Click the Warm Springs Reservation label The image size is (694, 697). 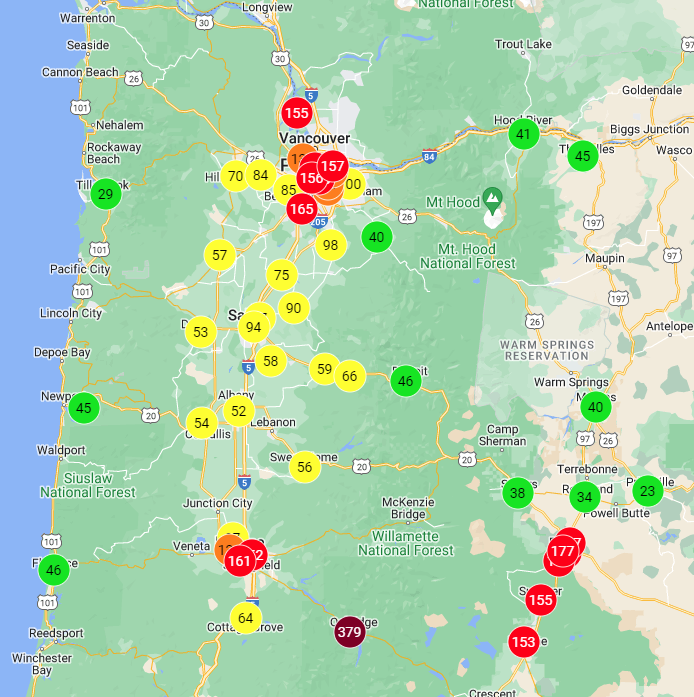tap(547, 350)
